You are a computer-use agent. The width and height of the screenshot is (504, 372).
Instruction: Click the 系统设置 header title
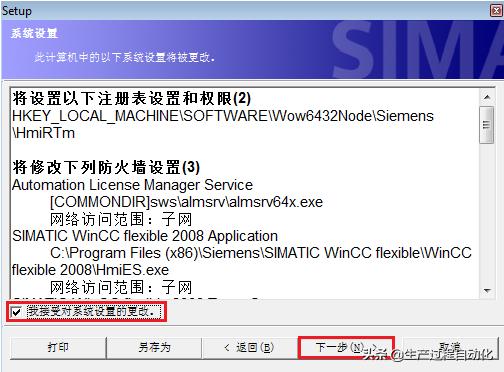[34, 33]
